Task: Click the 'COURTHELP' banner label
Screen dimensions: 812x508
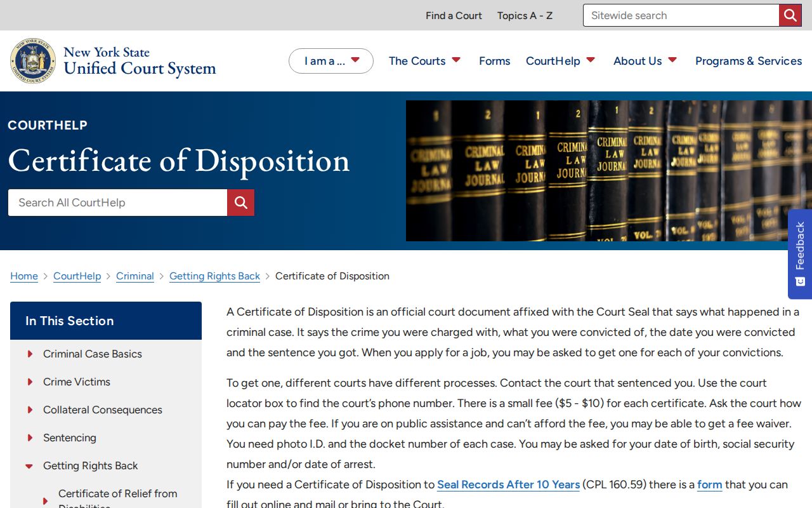Action: point(48,125)
